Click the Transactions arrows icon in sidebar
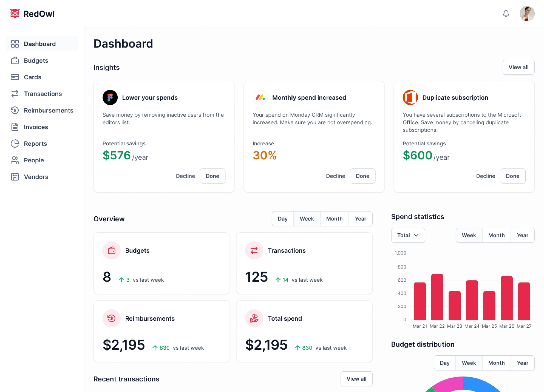 click(15, 94)
